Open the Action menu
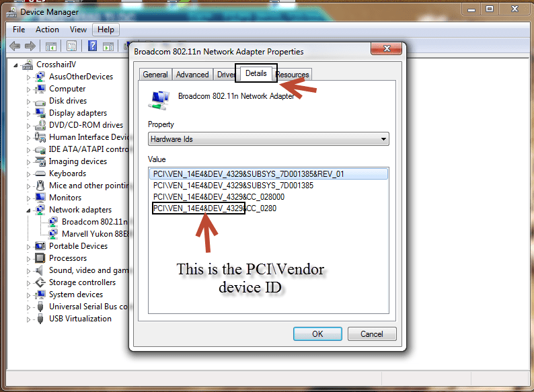534x392 pixels. coord(47,30)
